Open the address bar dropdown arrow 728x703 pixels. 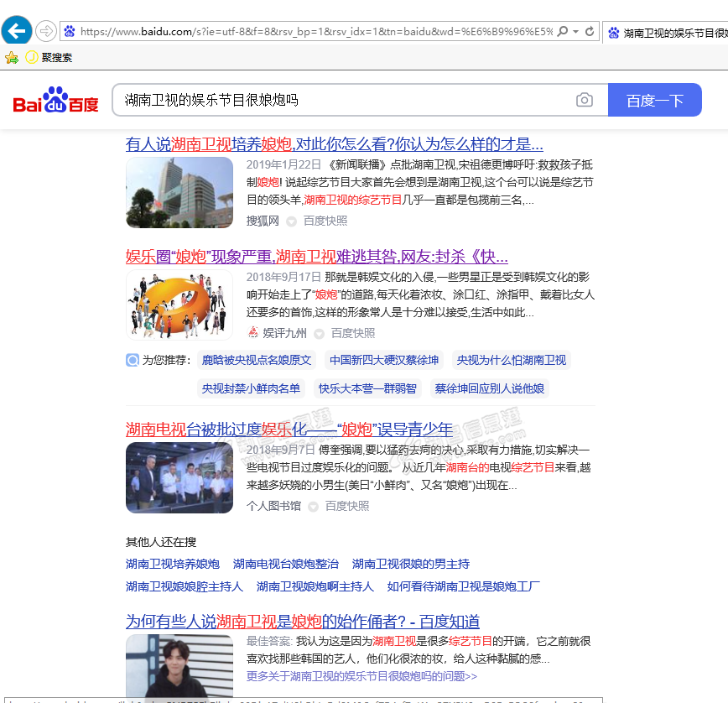pyautogui.click(x=576, y=32)
